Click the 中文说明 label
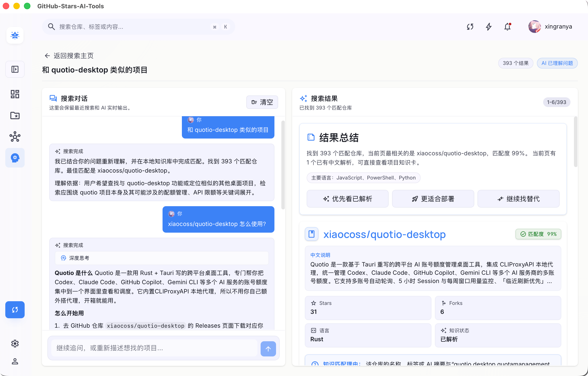The image size is (588, 376). [x=320, y=255]
